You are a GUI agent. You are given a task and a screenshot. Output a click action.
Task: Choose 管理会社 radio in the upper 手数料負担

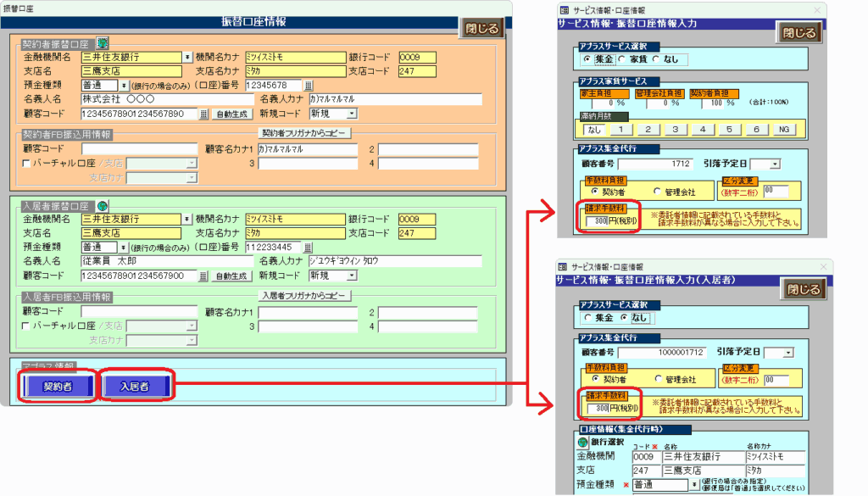[x=658, y=192]
